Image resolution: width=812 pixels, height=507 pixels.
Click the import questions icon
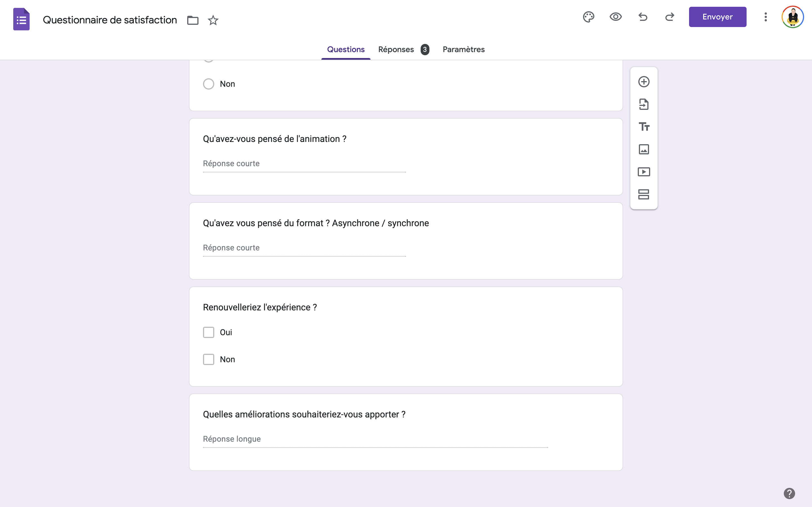point(644,104)
